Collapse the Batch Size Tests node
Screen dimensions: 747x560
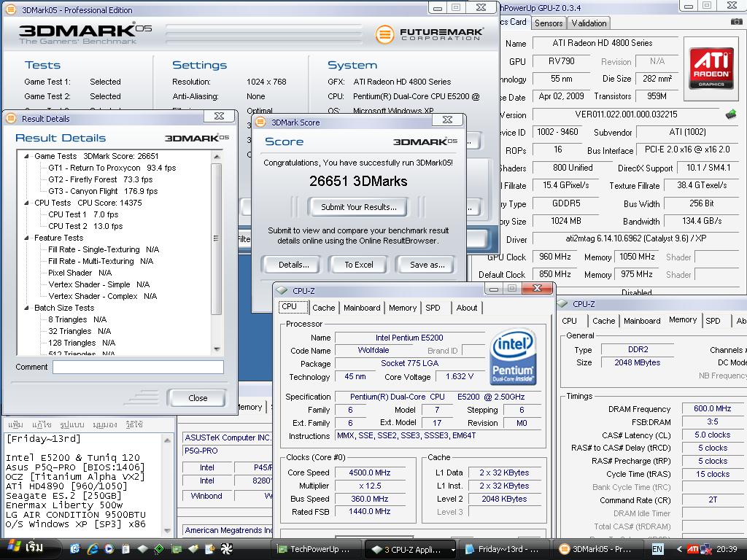pyautogui.click(x=27, y=308)
